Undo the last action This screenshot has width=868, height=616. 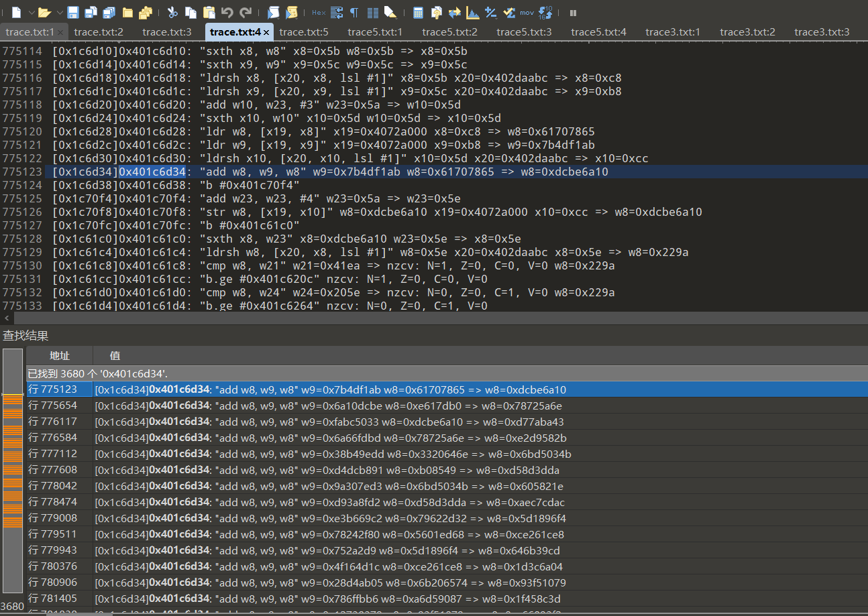(227, 12)
